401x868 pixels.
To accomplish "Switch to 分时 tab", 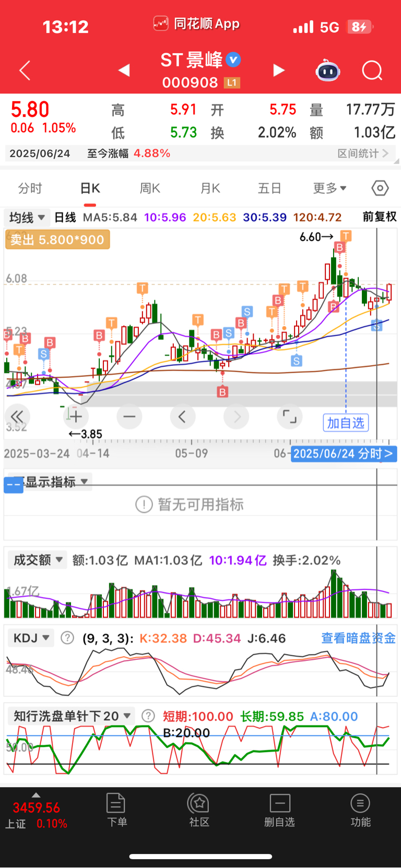I will coord(30,188).
